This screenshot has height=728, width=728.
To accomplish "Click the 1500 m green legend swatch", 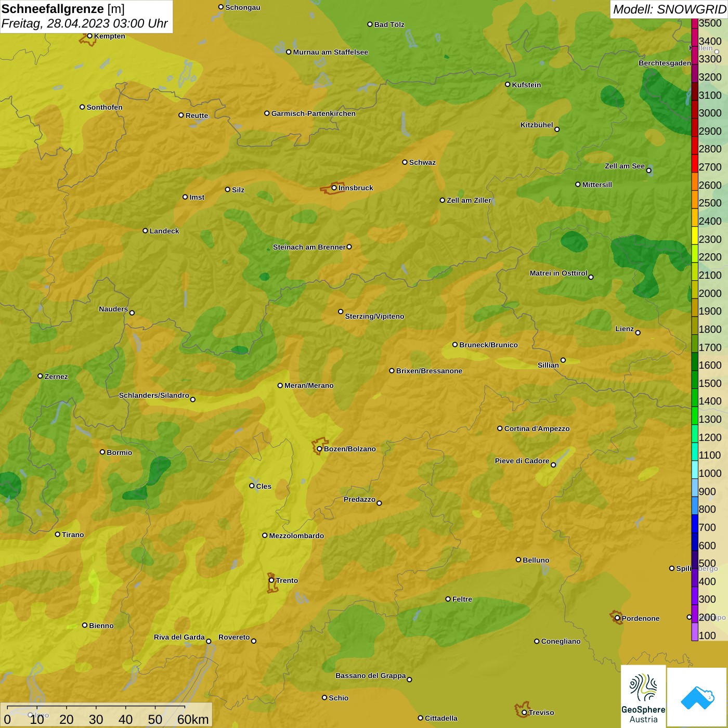I will [695, 380].
